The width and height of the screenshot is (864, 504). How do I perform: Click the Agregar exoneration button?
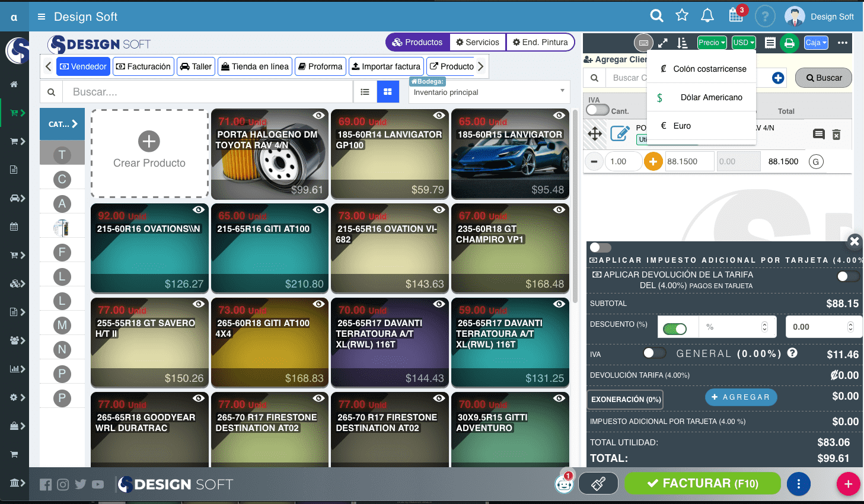tap(741, 397)
